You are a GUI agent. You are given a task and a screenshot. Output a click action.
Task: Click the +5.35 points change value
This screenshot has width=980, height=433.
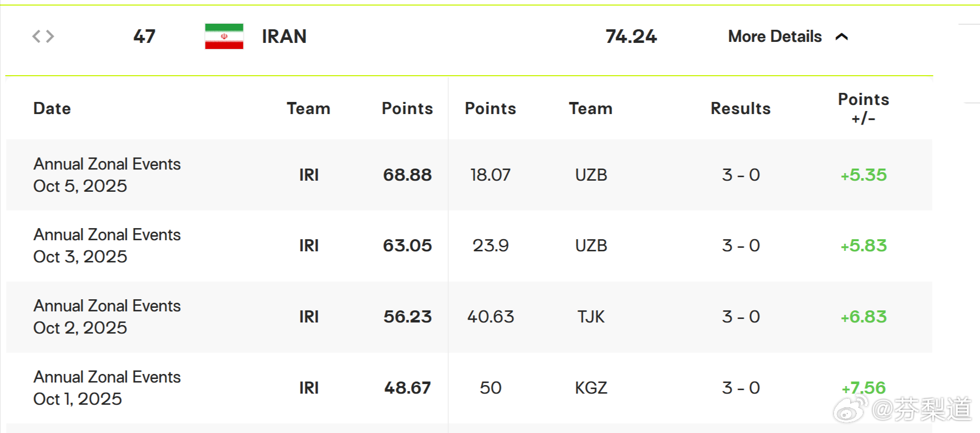tap(863, 175)
